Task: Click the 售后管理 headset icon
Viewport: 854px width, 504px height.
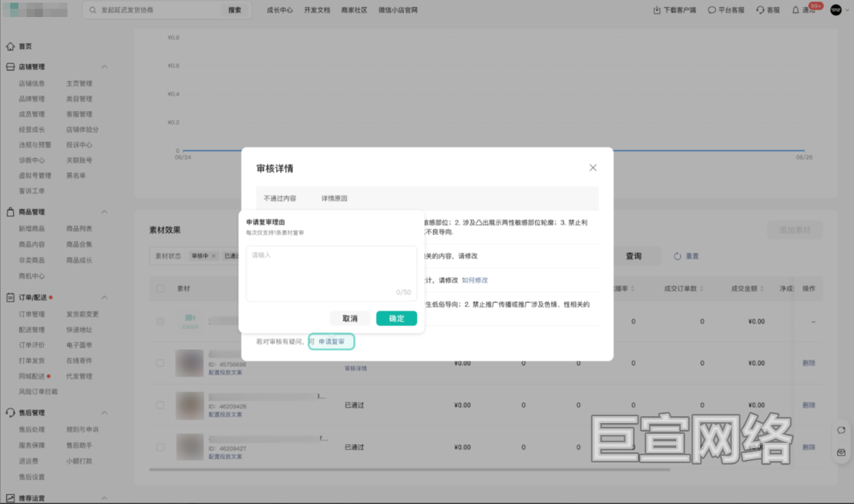Action: [10, 413]
